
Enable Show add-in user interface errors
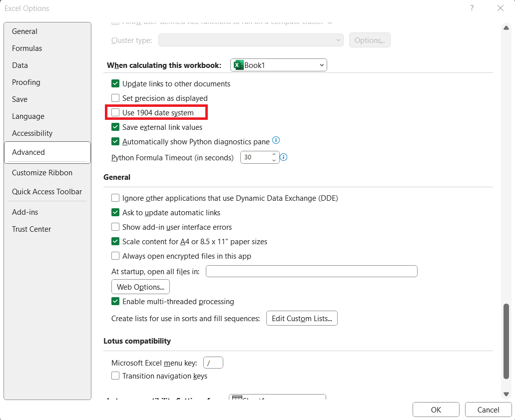point(115,227)
